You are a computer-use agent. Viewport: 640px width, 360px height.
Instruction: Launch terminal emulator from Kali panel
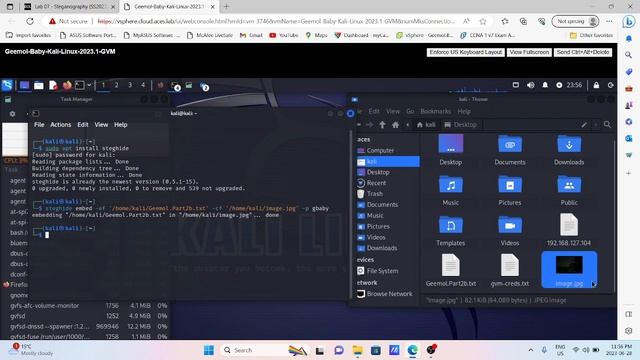80,85
